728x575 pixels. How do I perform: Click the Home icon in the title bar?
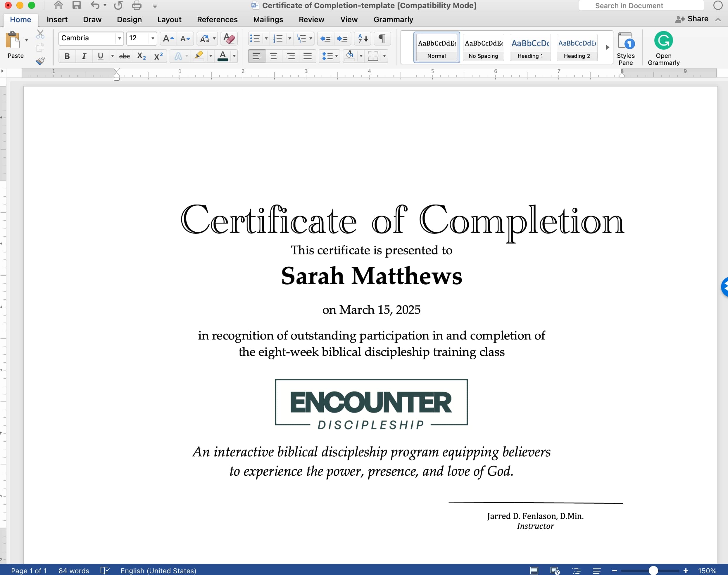[58, 5]
